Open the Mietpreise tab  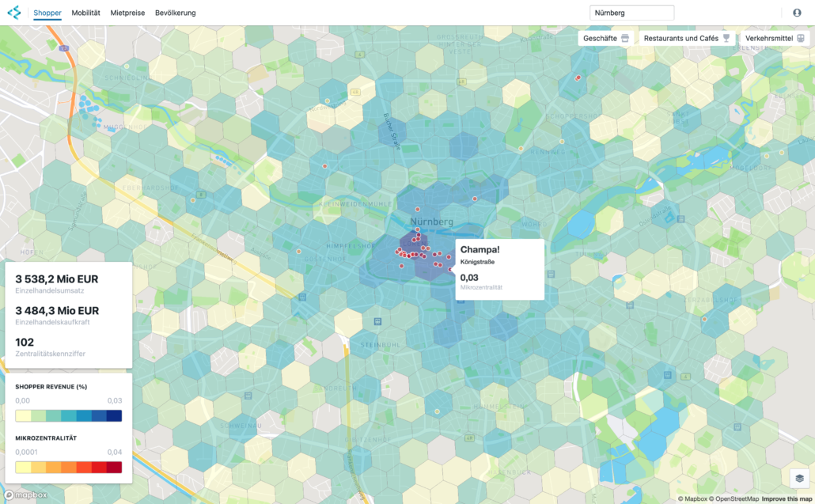coord(127,13)
